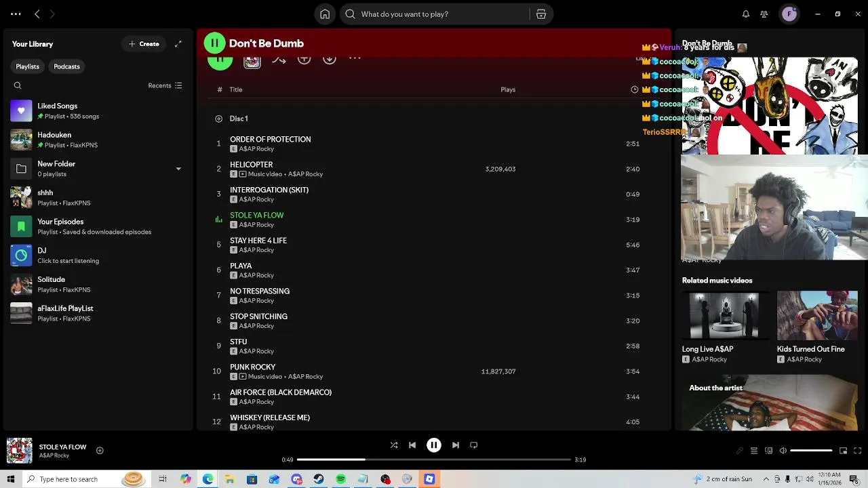Show lyrics with the microphone icon
Viewport: 868px width, 488px height.
[x=739, y=451]
